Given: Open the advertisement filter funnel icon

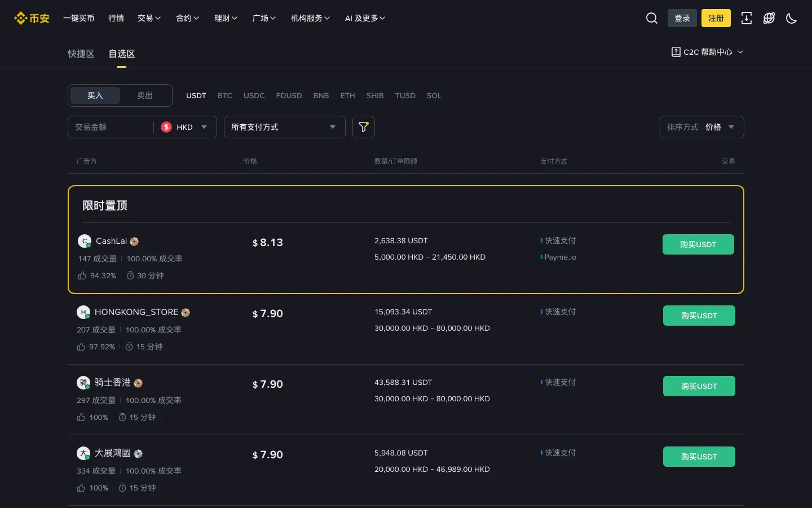Looking at the screenshot, I should coord(364,127).
